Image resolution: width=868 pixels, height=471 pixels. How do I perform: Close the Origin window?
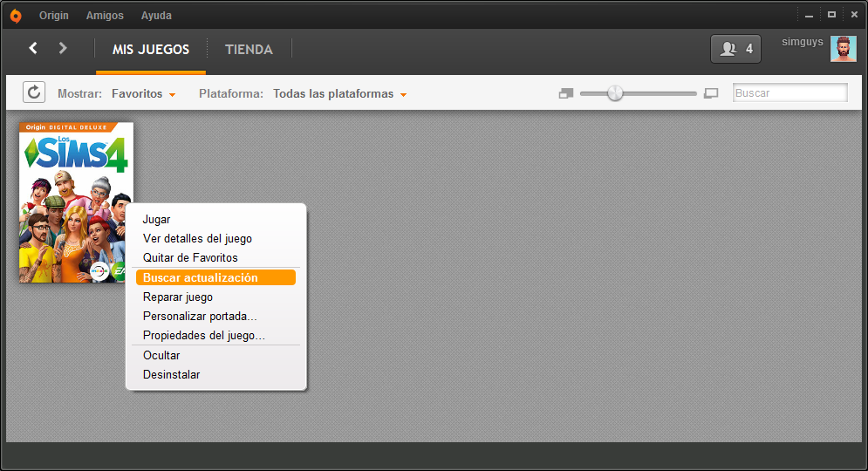click(x=854, y=15)
